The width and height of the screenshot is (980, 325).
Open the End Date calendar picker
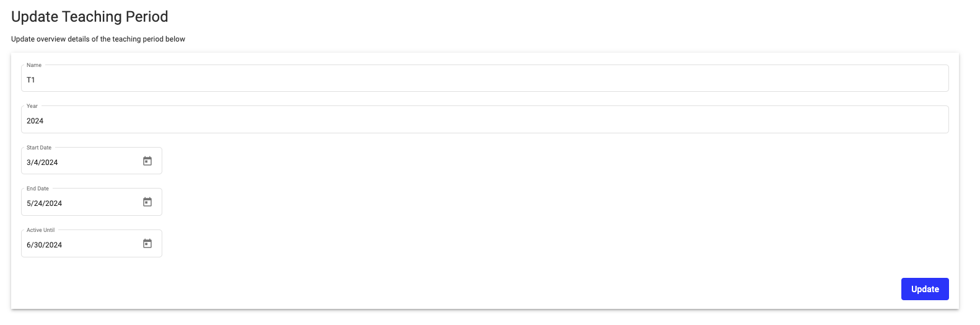point(147,202)
